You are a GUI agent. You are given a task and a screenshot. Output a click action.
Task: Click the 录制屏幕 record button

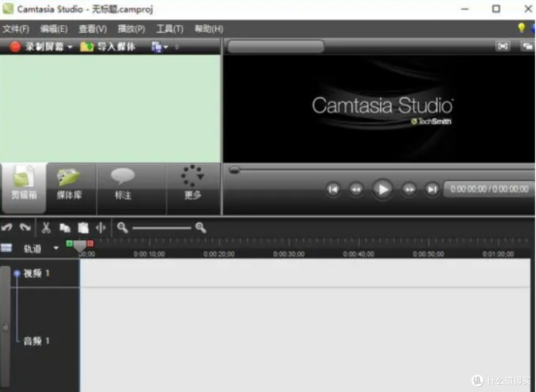(37, 47)
